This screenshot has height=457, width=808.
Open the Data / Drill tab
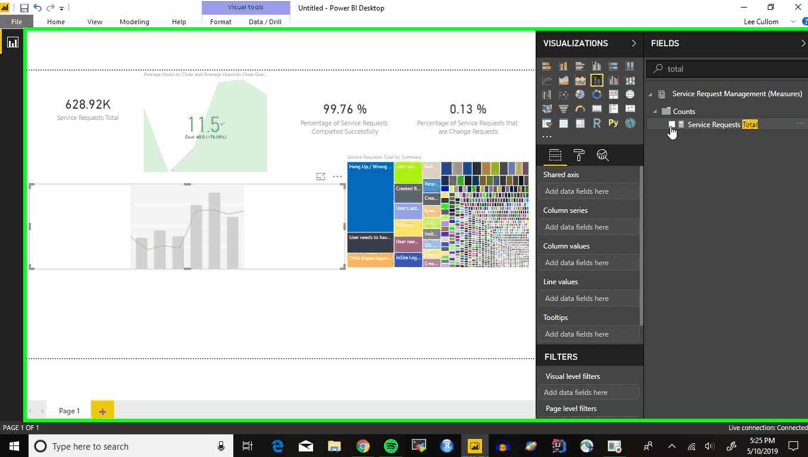pos(265,22)
